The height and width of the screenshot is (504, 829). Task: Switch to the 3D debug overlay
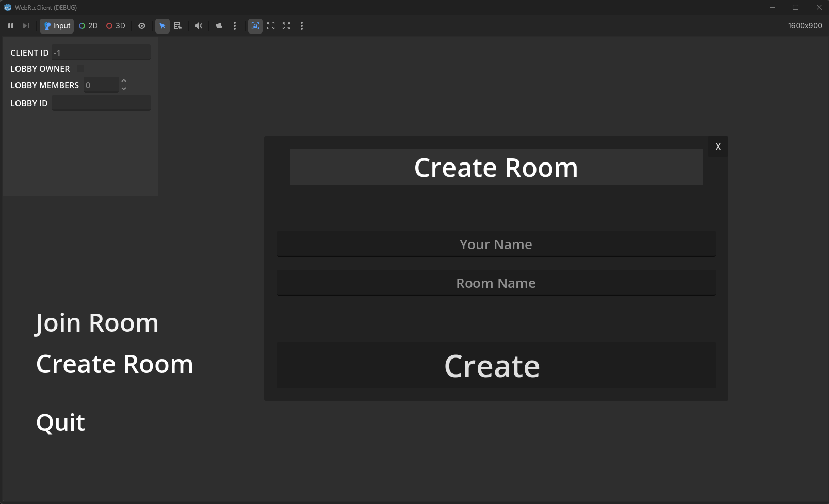(x=116, y=26)
